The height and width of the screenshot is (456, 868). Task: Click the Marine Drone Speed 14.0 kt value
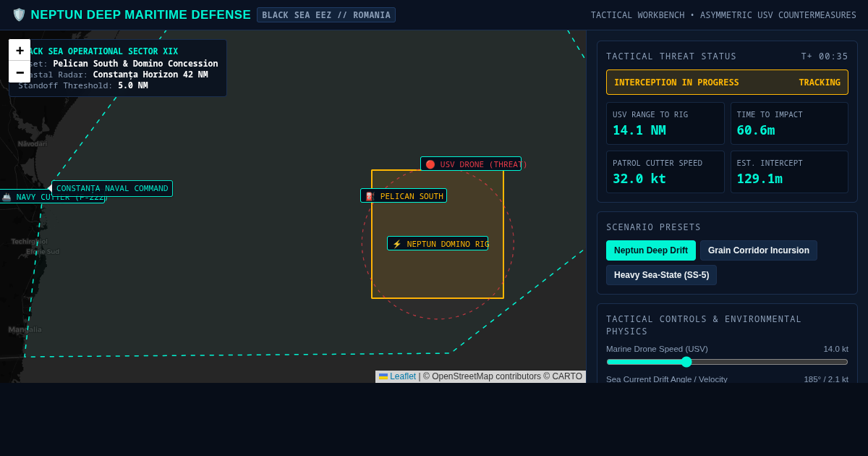coord(835,349)
